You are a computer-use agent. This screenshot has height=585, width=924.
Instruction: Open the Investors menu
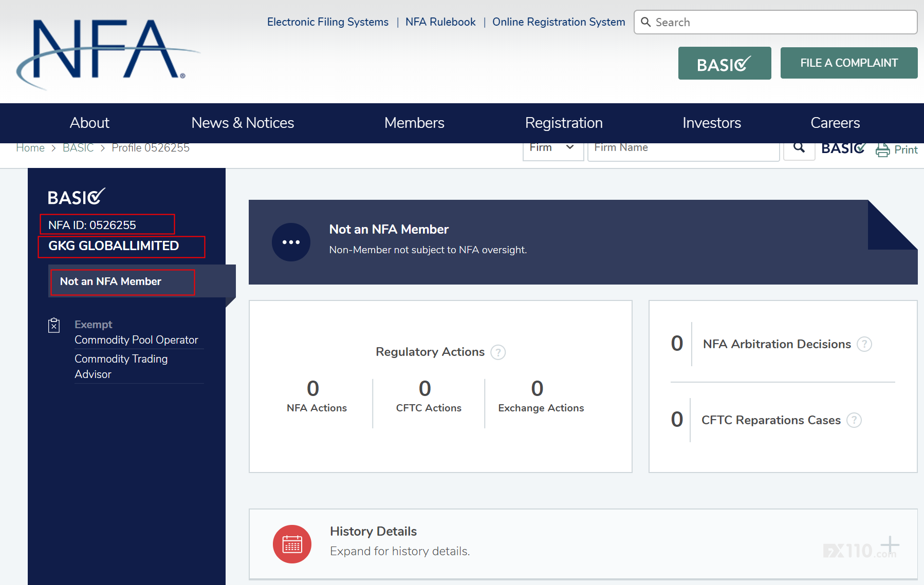click(x=712, y=123)
